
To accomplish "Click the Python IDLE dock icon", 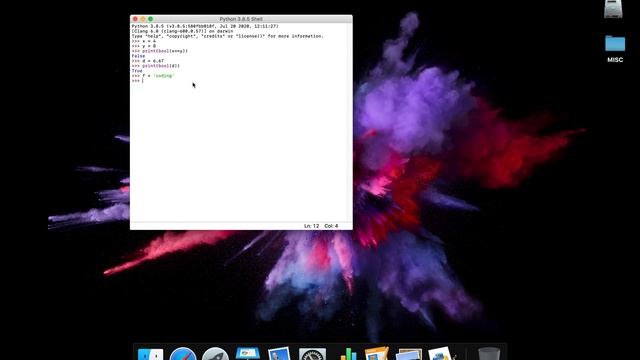I will coord(441,354).
